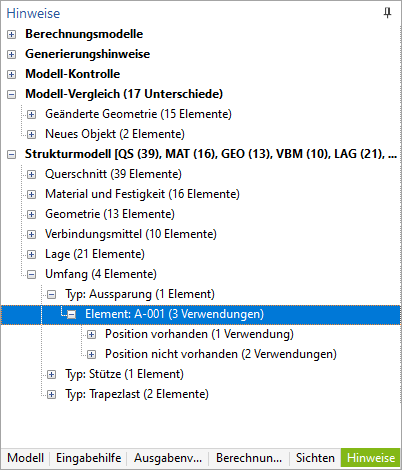
Task: Expand Geänderte Geometrie (15 Elemente)
Action: pyautogui.click(x=31, y=114)
